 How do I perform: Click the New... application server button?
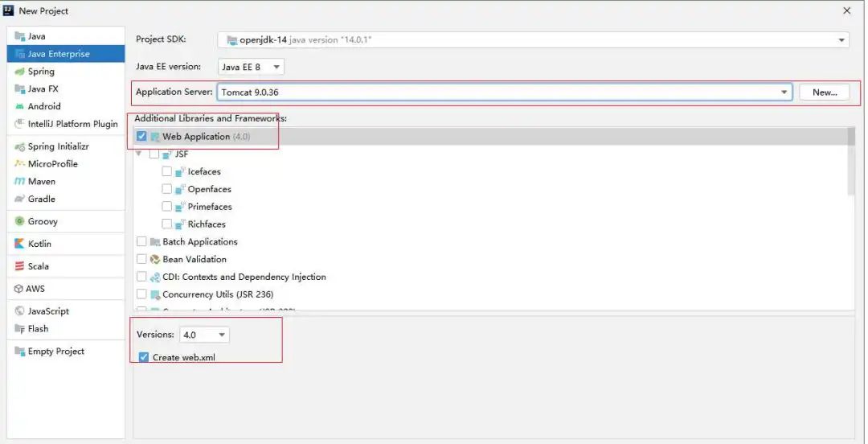[825, 92]
